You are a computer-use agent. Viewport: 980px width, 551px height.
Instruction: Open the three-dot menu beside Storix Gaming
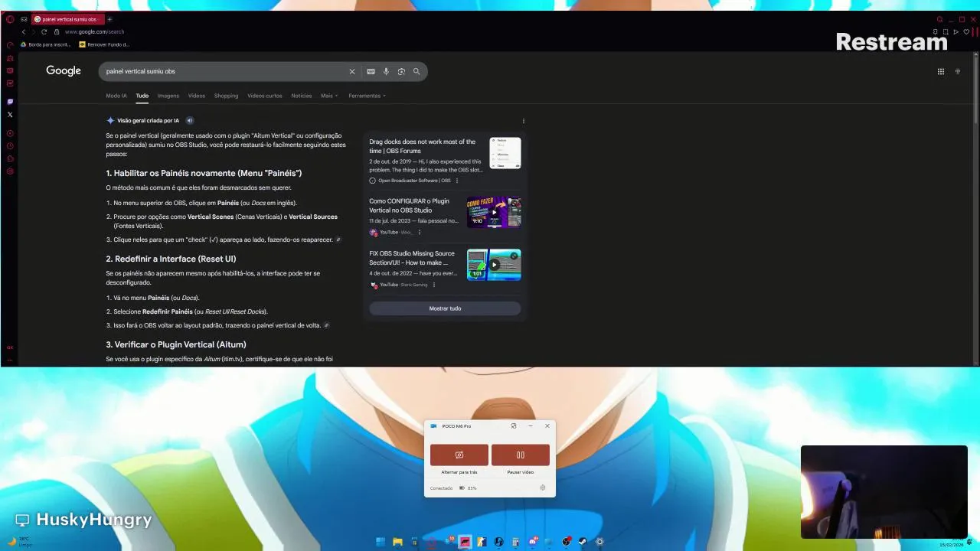(434, 285)
